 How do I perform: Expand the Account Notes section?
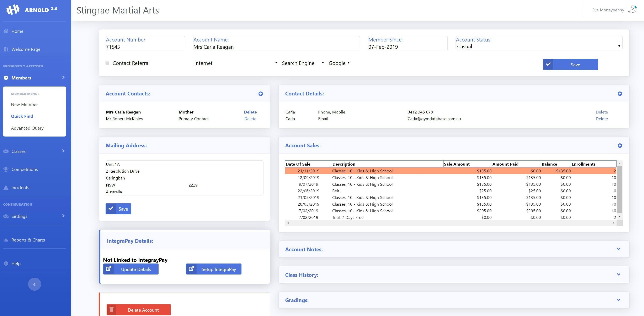coord(619,249)
